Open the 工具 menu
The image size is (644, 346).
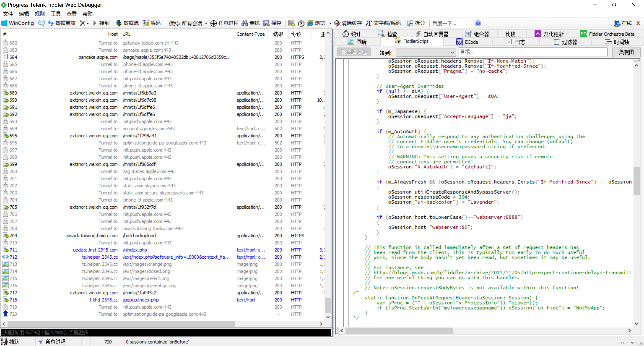tap(56, 14)
